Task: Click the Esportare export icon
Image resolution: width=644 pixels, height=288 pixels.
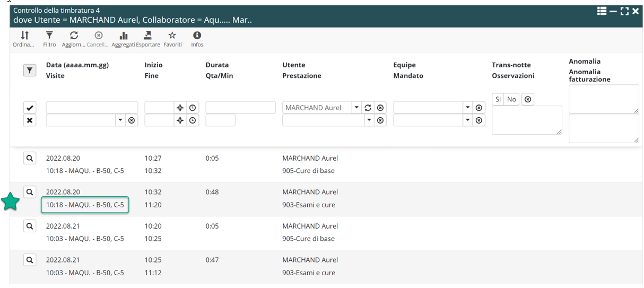Action: (148, 36)
